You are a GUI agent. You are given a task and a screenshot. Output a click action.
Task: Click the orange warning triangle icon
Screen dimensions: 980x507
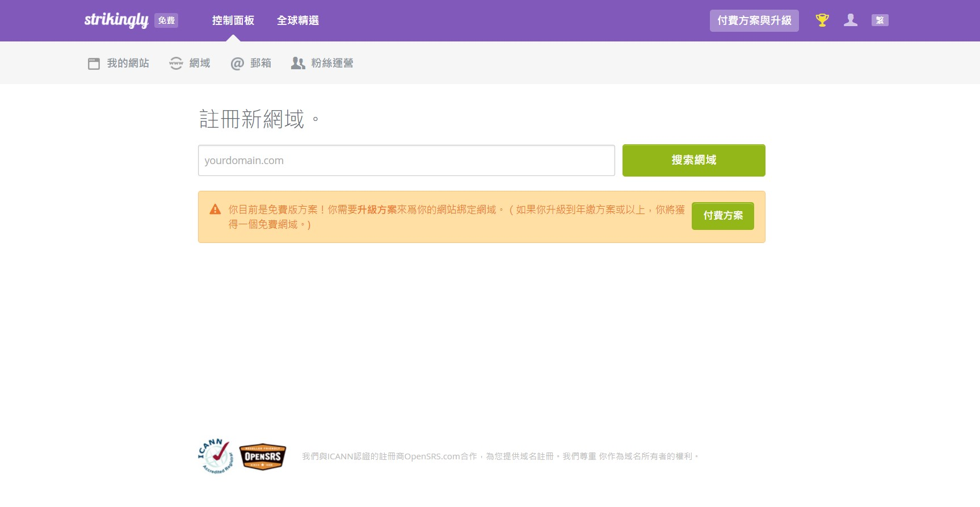pos(215,209)
